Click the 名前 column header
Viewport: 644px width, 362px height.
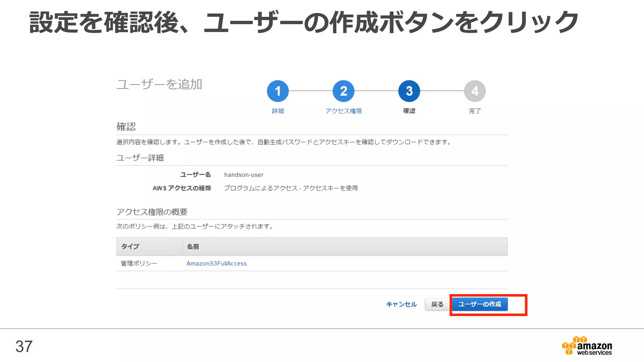point(345,246)
